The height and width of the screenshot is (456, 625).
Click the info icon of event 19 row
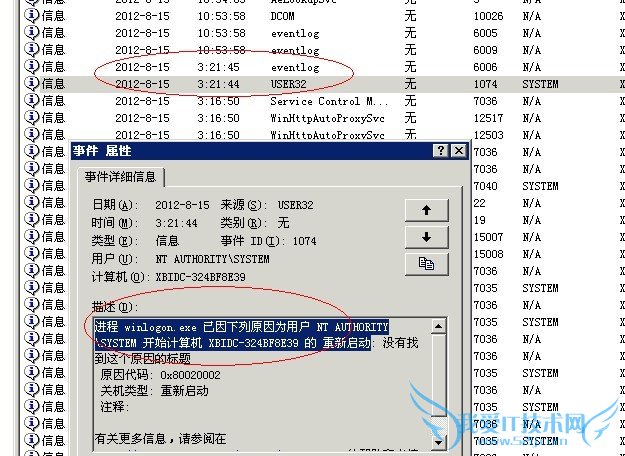[31, 219]
